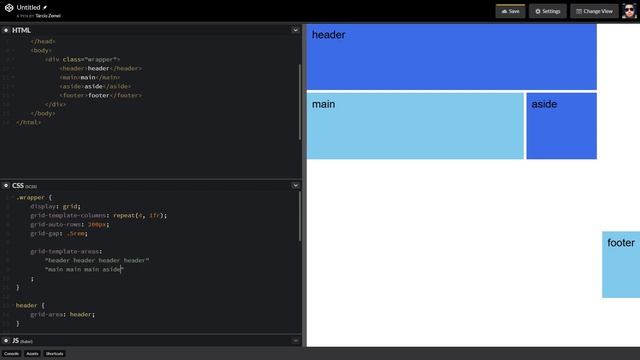Click the grid-area: header line

[x=62, y=314]
